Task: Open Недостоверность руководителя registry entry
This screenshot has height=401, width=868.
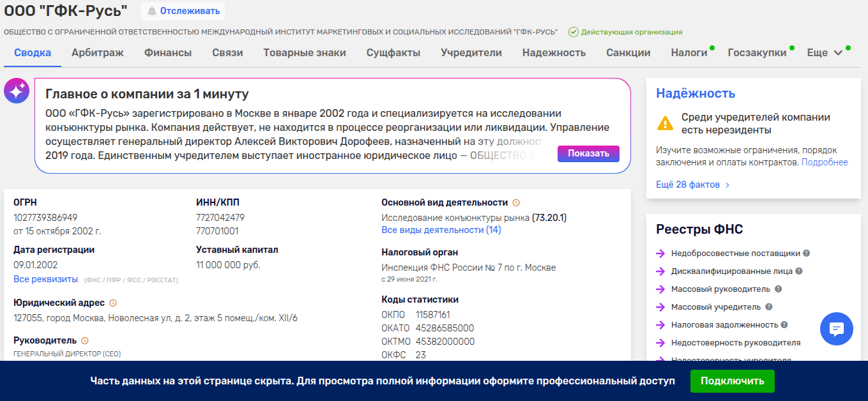Action: [x=736, y=343]
